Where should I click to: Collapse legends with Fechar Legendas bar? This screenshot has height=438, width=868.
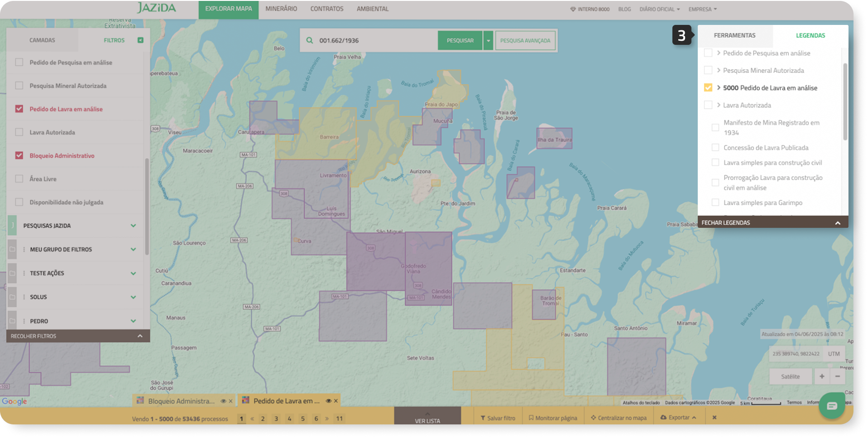pos(772,222)
